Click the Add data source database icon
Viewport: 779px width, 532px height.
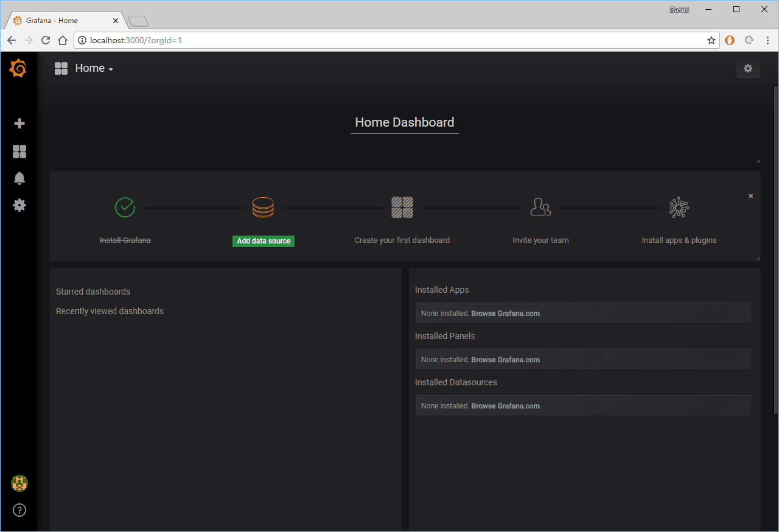click(x=263, y=208)
